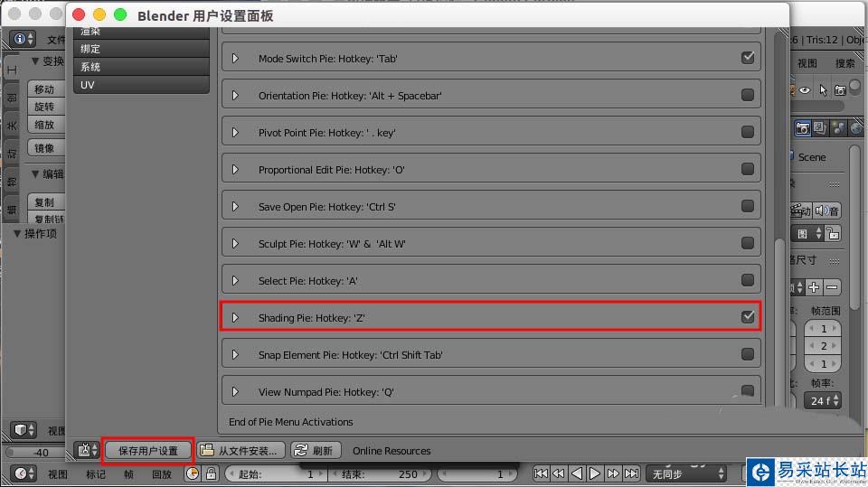This screenshot has width=868, height=487.
Task: Expand Snap Element Pie details
Action: point(235,355)
